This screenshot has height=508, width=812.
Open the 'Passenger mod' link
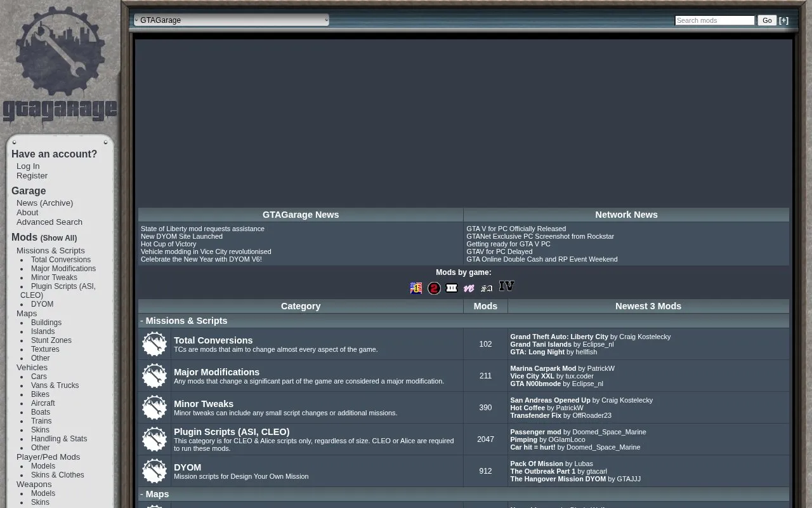tap(535, 432)
